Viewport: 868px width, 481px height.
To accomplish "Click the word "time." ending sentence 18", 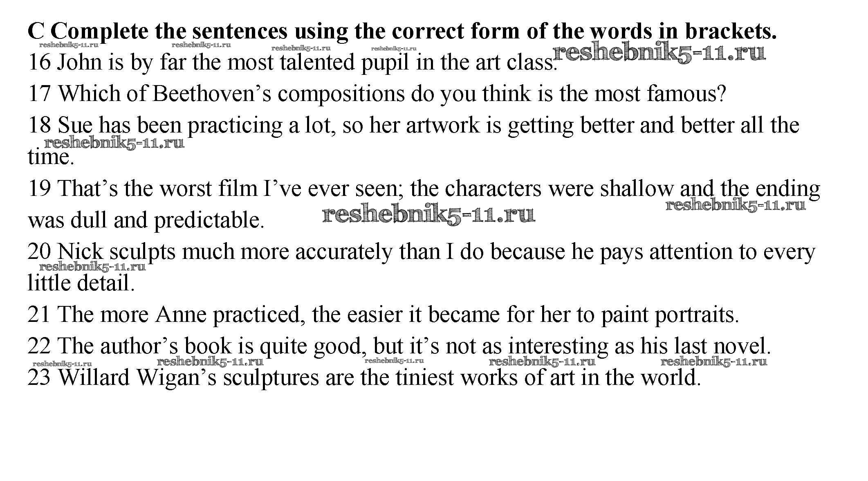I will 51,157.
